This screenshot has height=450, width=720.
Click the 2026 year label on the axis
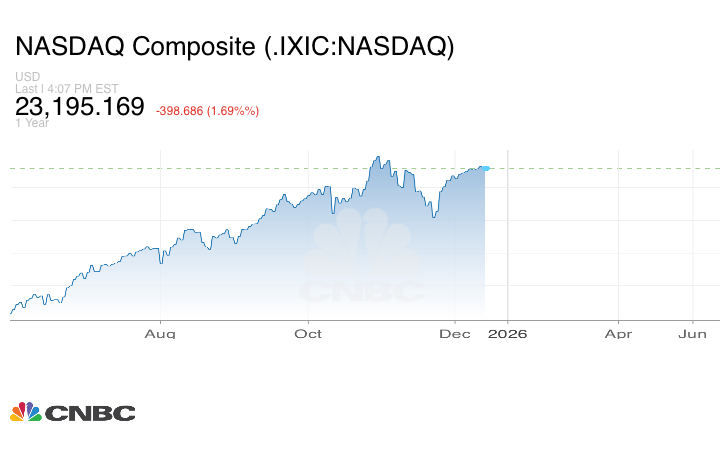(x=508, y=333)
